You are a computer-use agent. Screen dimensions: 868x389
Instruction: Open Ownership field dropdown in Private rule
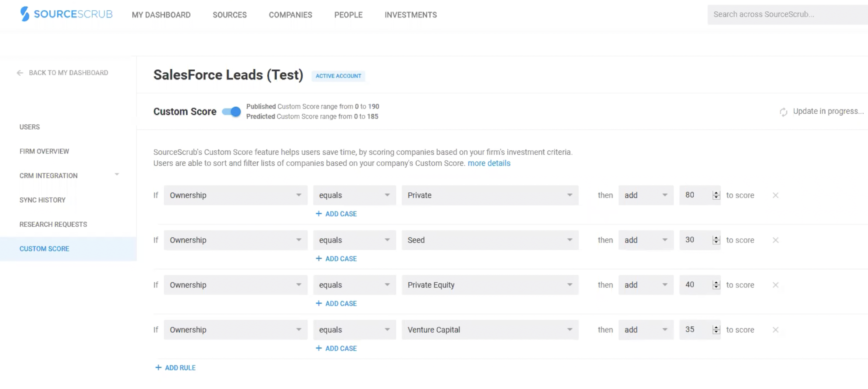coord(236,195)
